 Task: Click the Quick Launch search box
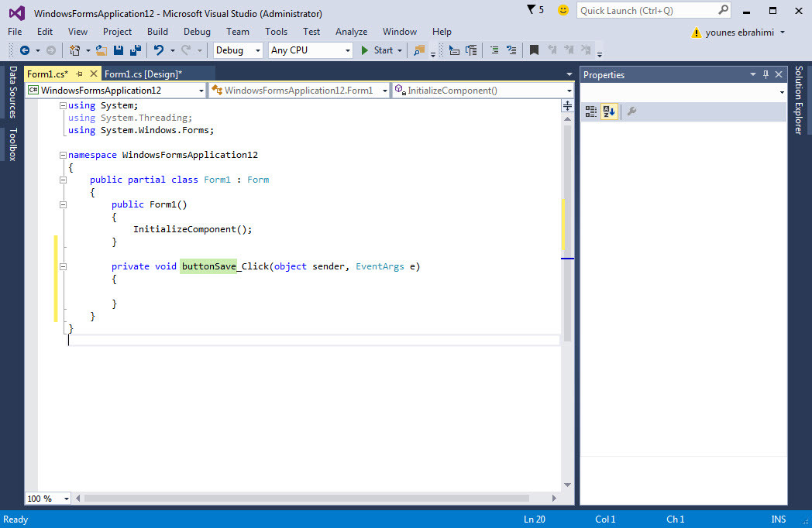coord(646,10)
